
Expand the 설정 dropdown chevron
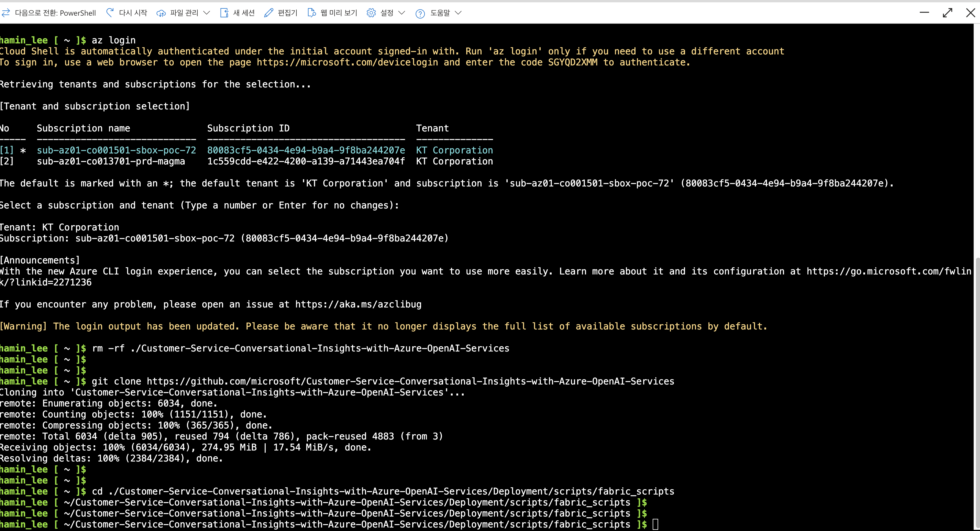pyautogui.click(x=402, y=13)
